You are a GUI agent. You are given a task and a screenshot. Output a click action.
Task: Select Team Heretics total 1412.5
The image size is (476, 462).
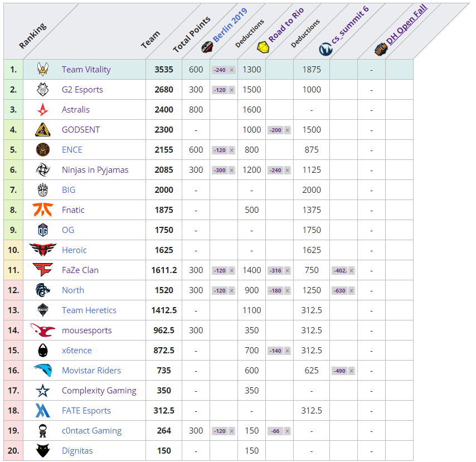(164, 310)
